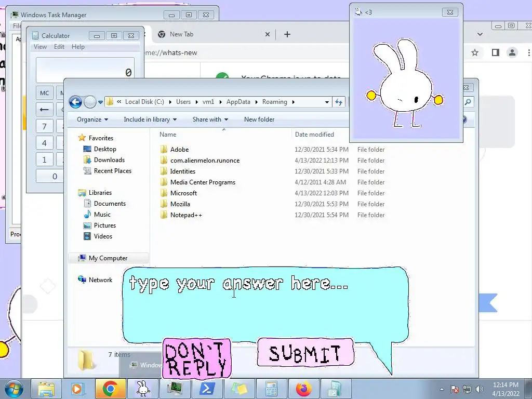Screen dimensions: 532x399
Task: Open Calculator's View menu
Action: [x=40, y=46]
